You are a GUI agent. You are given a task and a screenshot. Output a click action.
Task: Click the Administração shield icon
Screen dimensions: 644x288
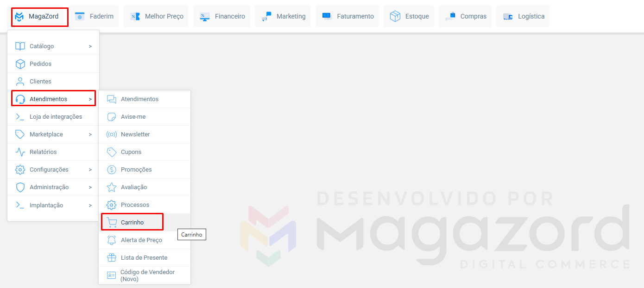(20, 187)
